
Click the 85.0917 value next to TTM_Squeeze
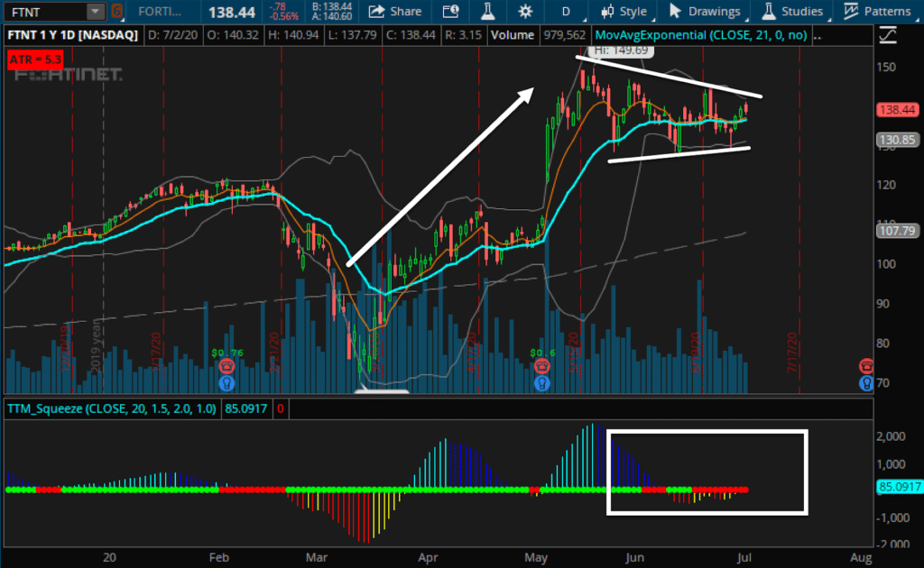coord(245,408)
